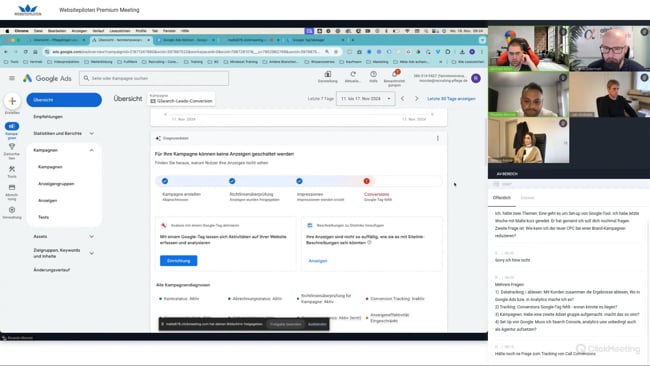Open the date range dropdown 11. bis 17. Nov
Screen dimensions: 650x366
coord(366,99)
